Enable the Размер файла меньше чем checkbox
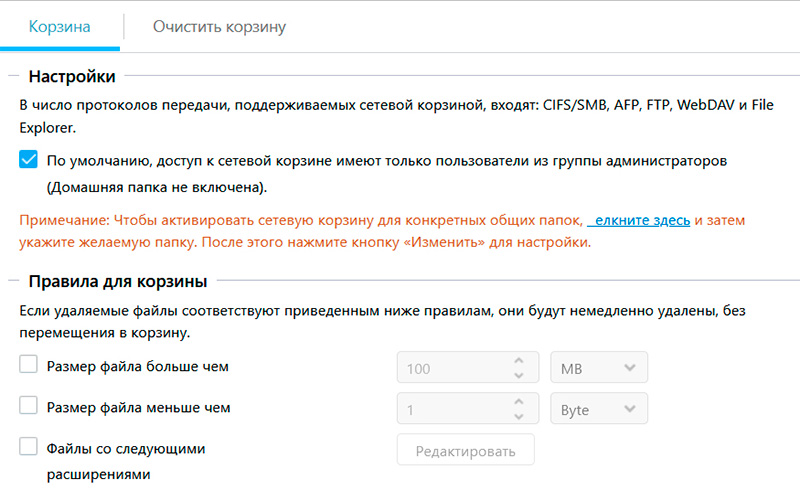Image resolution: width=800 pixels, height=490 pixels. click(29, 407)
